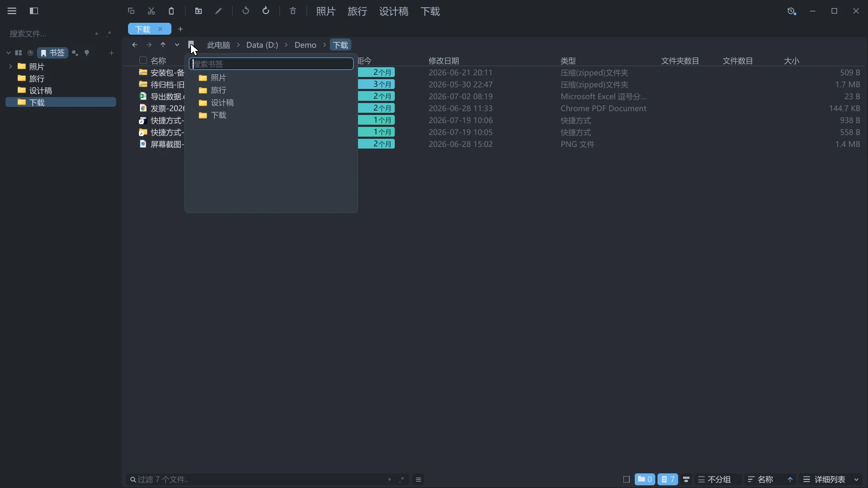868x488 pixels.
Task: Click the delete trash icon
Action: (293, 11)
